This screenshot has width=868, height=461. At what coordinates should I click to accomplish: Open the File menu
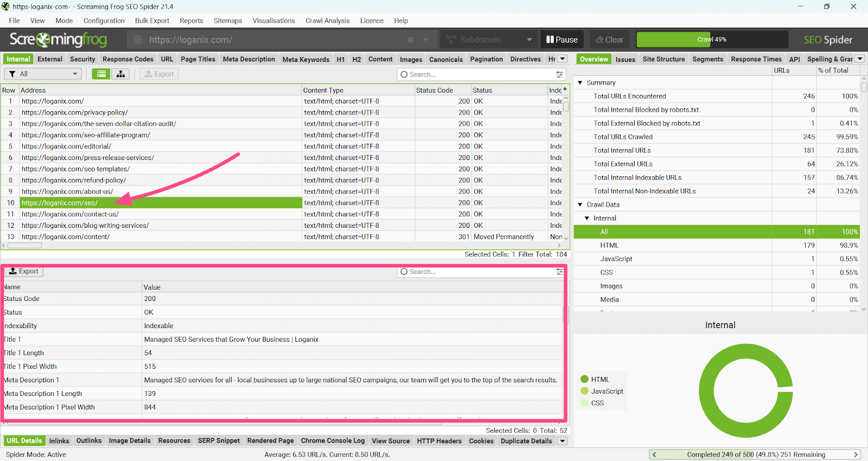coord(14,21)
